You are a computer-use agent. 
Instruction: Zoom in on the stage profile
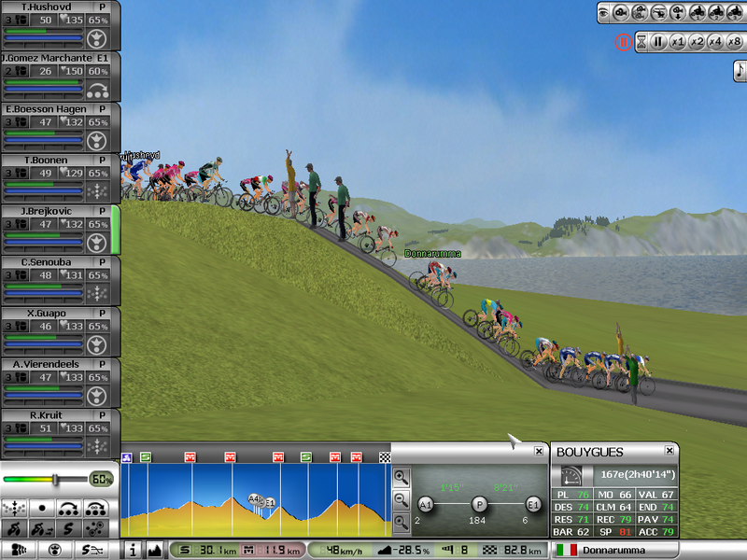pos(401,477)
